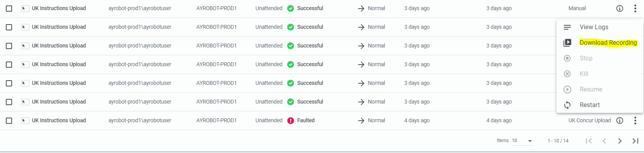The height and width of the screenshot is (153, 644).
Task: Go to next page of jobs
Action: pyautogui.click(x=620, y=141)
